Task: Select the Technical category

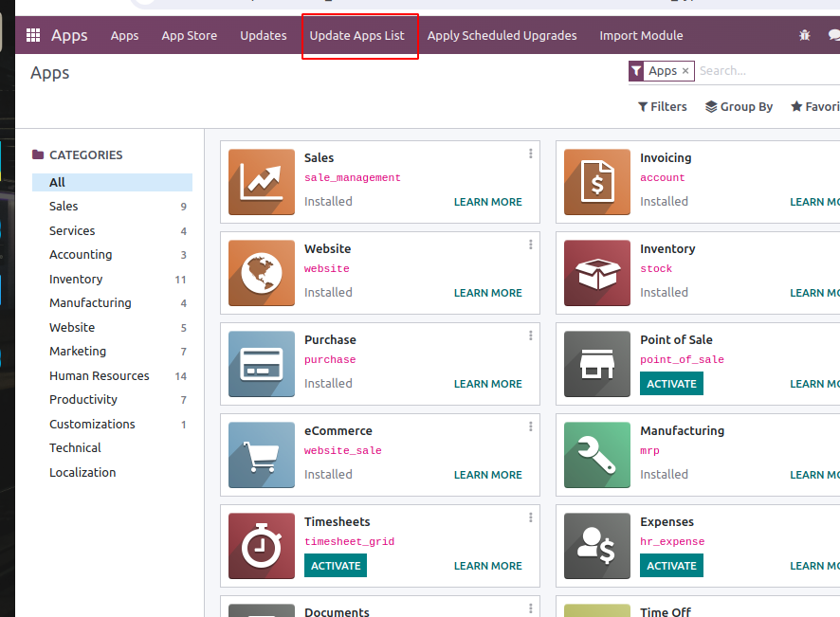Action: point(112,447)
